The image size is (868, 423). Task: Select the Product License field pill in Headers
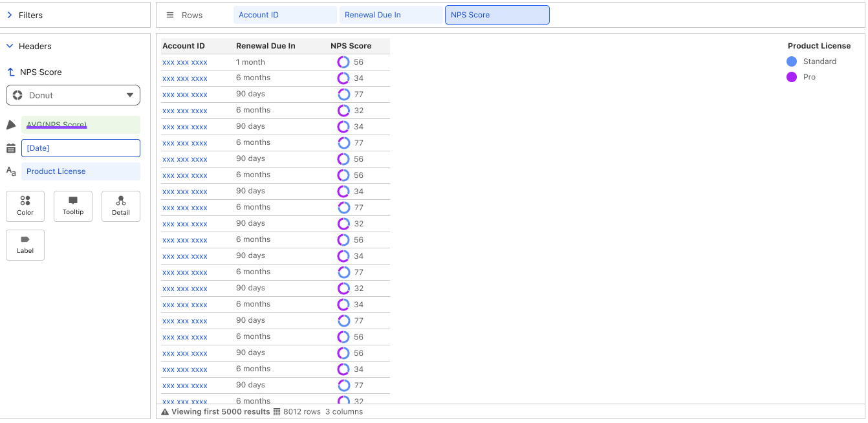(x=81, y=171)
